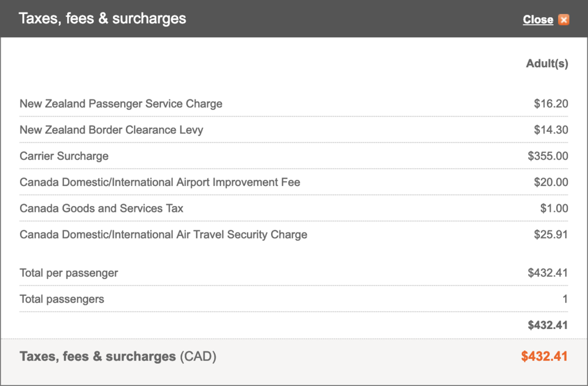Select the Airport Improvement Fee row label
The width and height of the screenshot is (588, 386).
(160, 182)
